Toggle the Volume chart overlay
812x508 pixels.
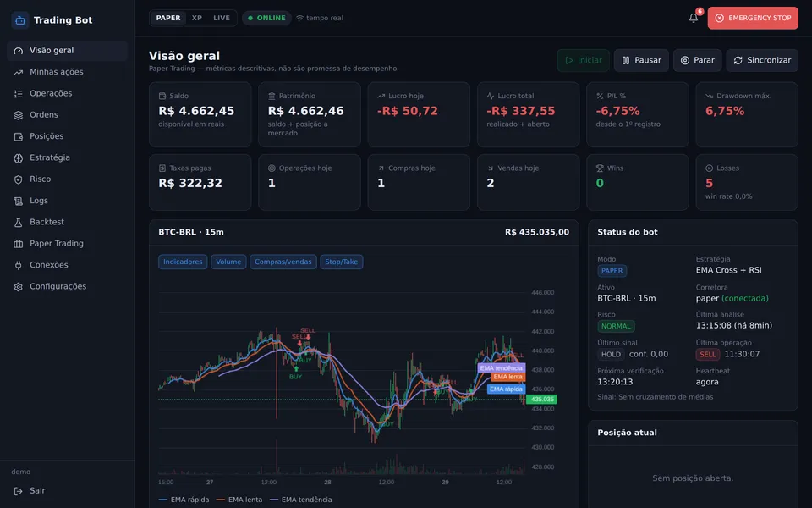point(228,262)
